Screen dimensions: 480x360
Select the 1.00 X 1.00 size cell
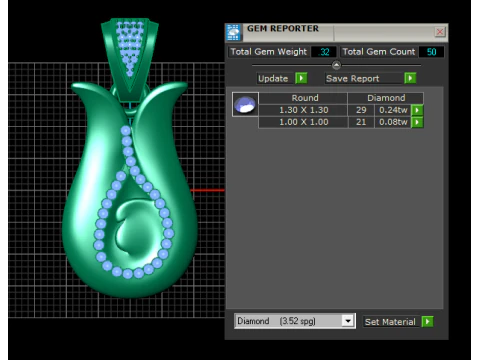(303, 122)
